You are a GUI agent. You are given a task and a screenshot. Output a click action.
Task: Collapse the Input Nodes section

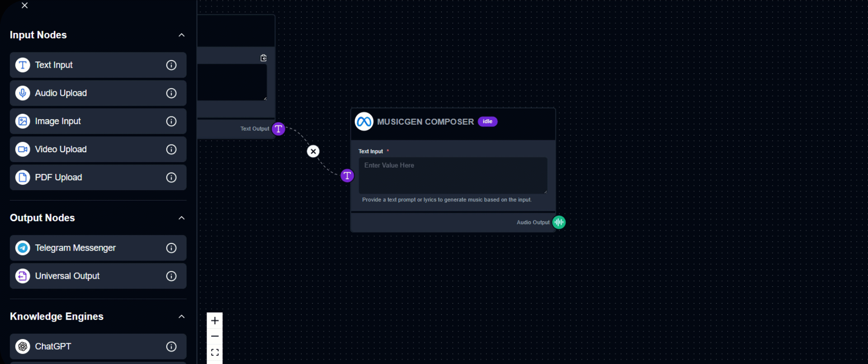pyautogui.click(x=181, y=35)
